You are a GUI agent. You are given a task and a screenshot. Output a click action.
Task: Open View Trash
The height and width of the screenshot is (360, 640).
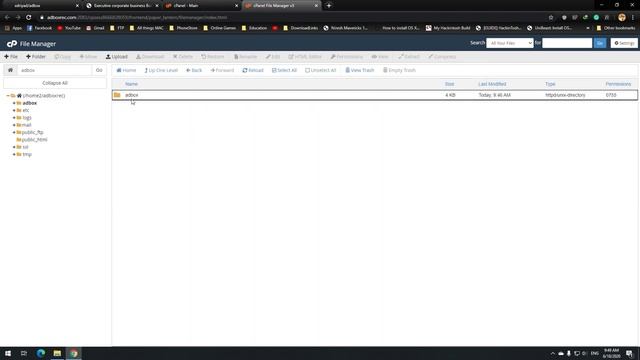pyautogui.click(x=360, y=70)
